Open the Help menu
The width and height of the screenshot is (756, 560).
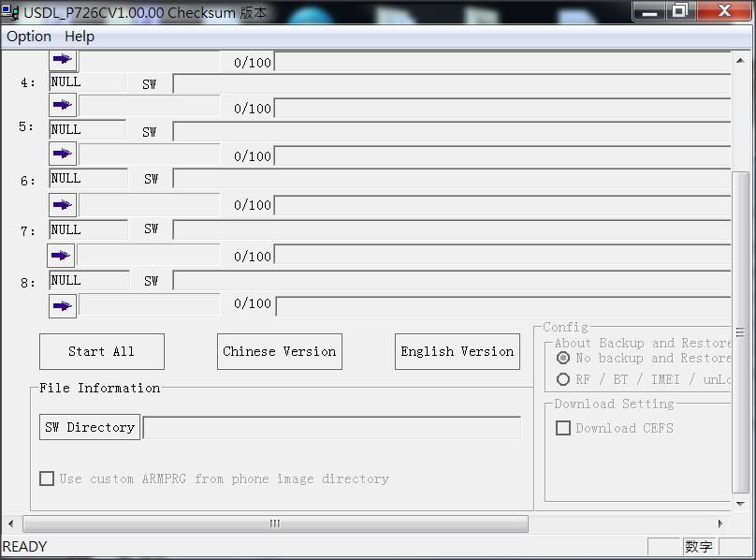pos(80,37)
